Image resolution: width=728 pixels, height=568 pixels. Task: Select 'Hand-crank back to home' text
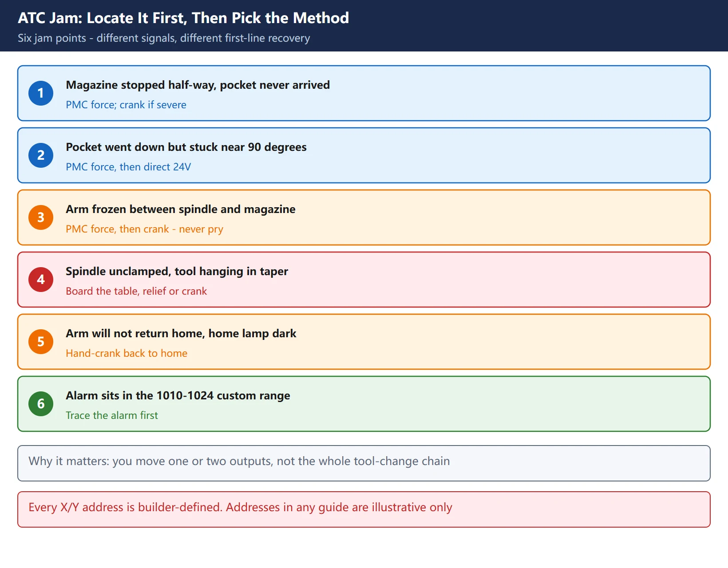(127, 353)
